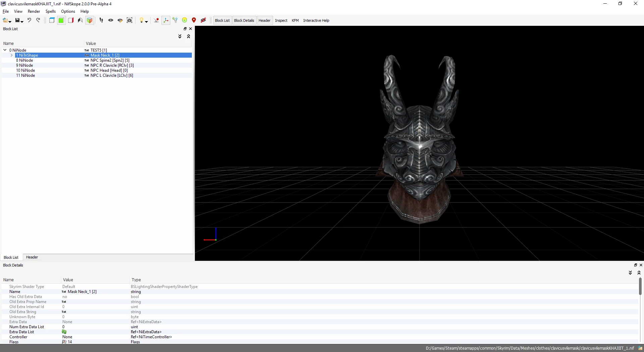644x352 pixels.
Task: Select the green front view cube
Action: (61, 20)
